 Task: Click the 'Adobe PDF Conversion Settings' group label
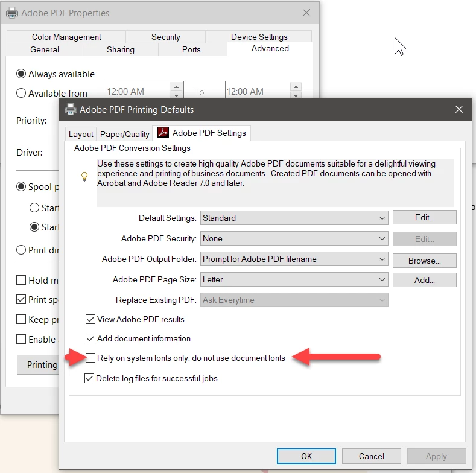click(132, 148)
